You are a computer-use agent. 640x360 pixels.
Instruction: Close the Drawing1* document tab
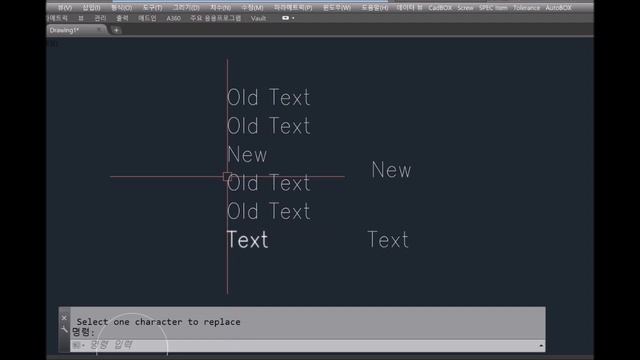point(99,30)
